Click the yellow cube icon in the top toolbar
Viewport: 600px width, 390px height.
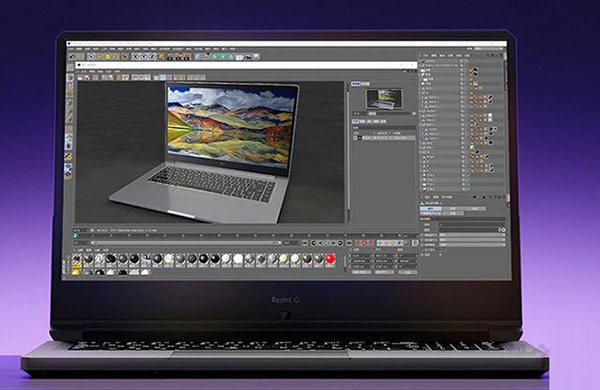point(108,57)
